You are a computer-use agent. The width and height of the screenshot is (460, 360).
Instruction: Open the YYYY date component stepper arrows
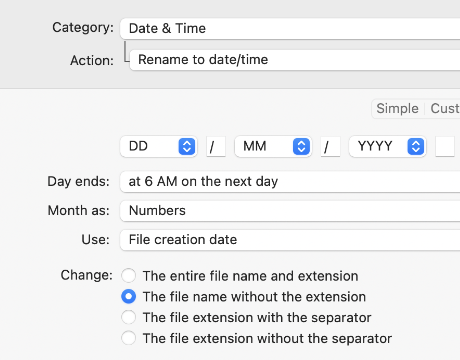416,146
